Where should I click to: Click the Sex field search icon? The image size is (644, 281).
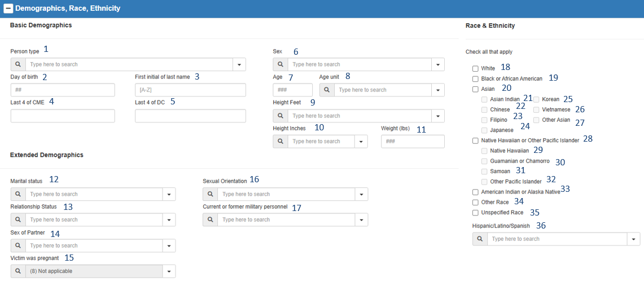[x=280, y=64]
